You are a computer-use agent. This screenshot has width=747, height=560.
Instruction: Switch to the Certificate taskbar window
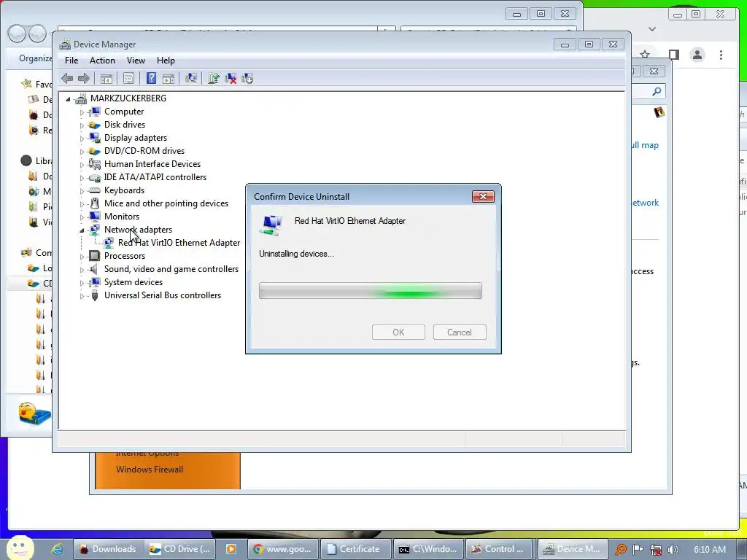(x=356, y=549)
